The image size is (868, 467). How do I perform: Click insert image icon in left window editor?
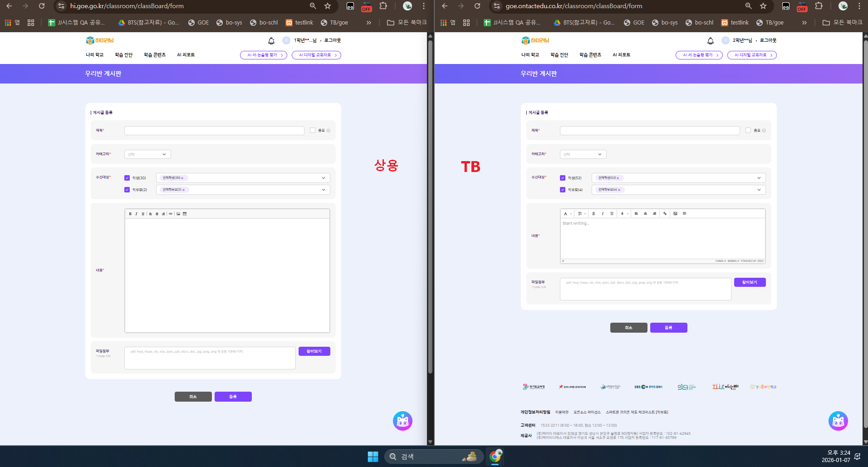(178, 214)
